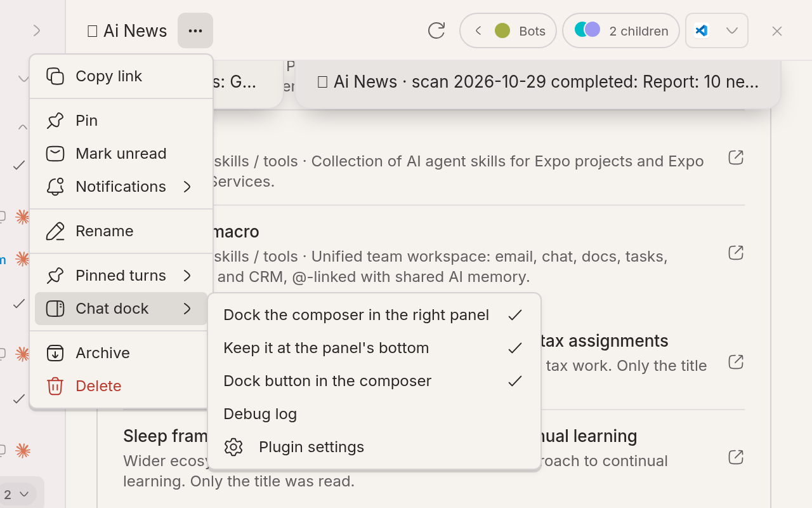812x508 pixels.
Task: Expand the dropdown arrow next to VS Code
Action: (x=732, y=30)
